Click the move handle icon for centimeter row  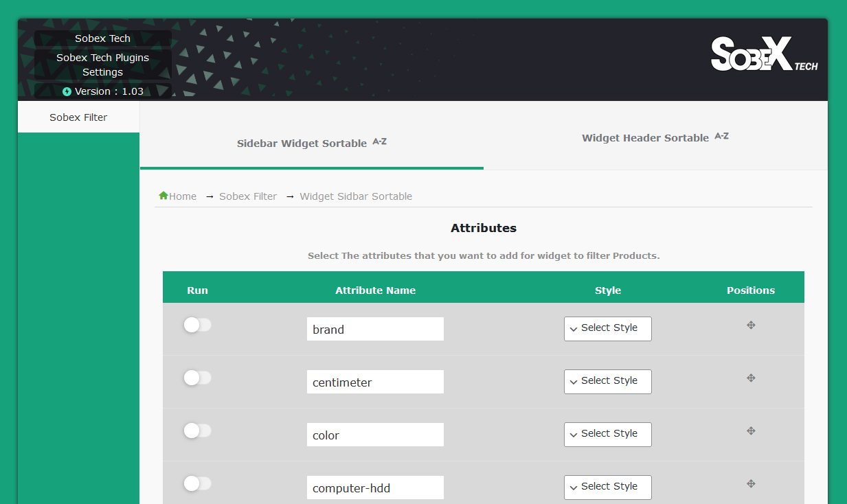pos(751,378)
